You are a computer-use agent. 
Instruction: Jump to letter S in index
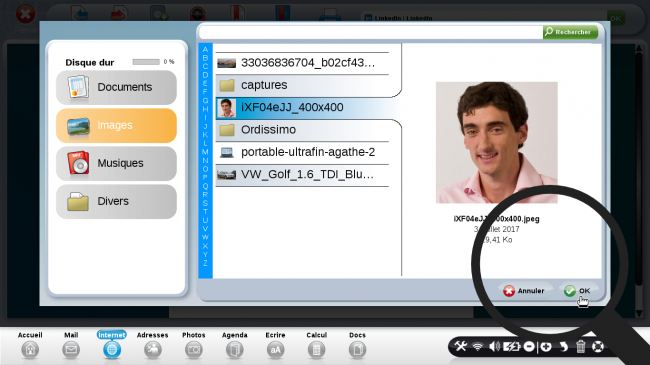pyautogui.click(x=205, y=203)
